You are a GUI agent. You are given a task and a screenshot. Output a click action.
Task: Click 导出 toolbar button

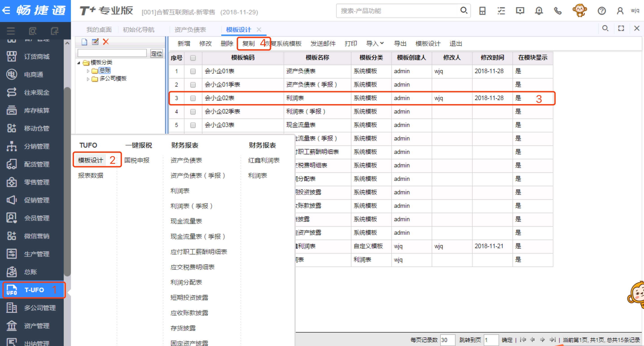(x=400, y=44)
